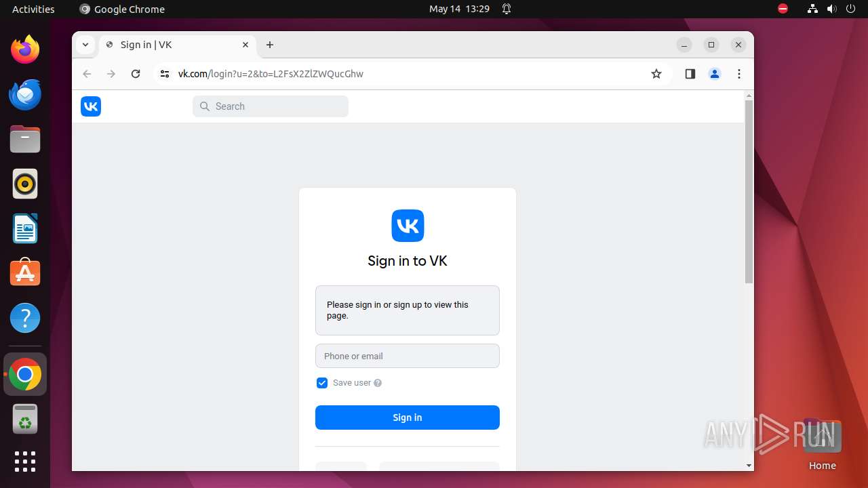The width and height of the screenshot is (868, 488).
Task: Click the "Please sign in or sign up" notice
Action: [408, 310]
